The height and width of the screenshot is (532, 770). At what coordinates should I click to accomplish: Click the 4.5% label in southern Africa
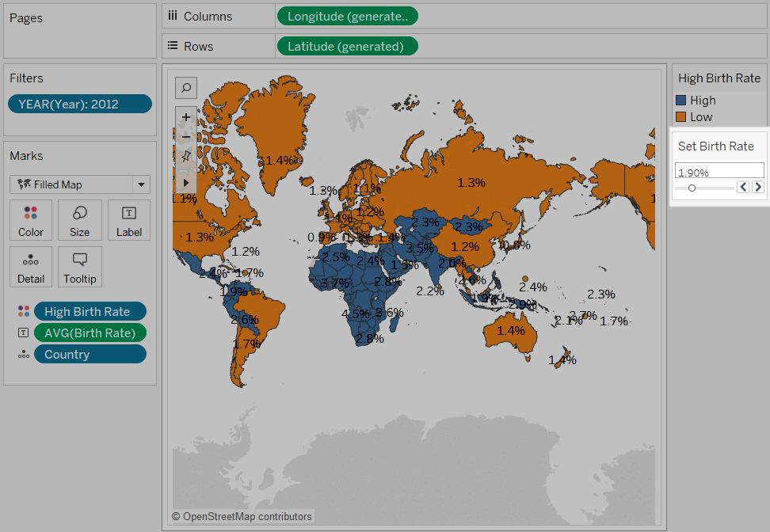point(356,313)
